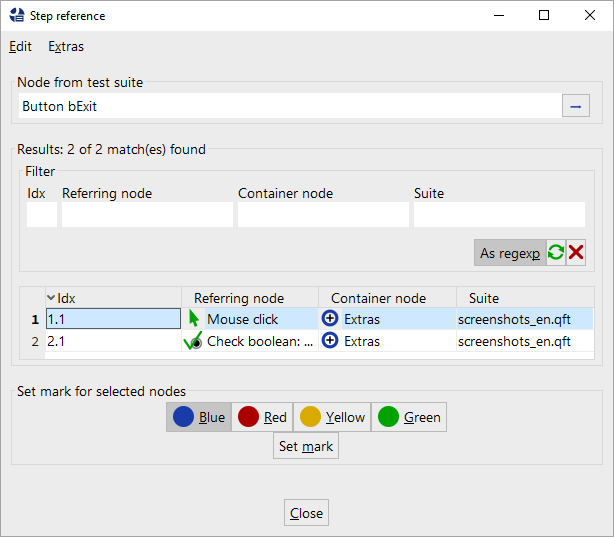This screenshot has width=614, height=537.
Task: Select the Blue mark color
Action: (199, 417)
